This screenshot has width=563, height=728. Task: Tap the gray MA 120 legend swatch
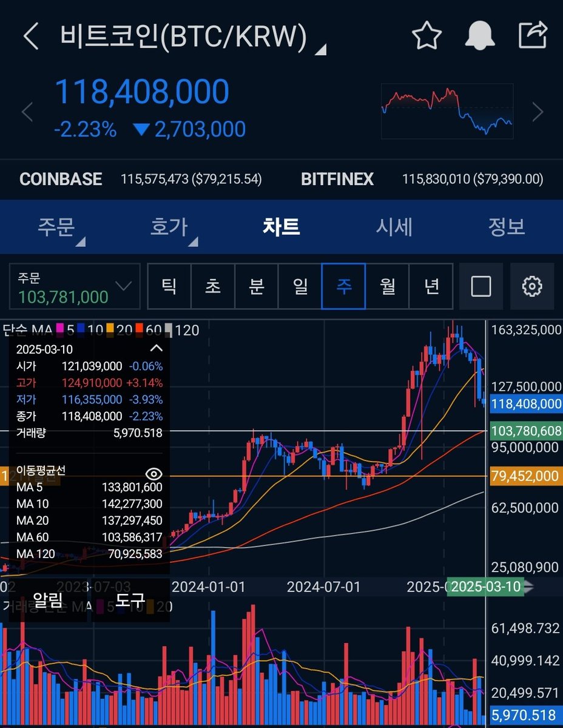point(169,330)
